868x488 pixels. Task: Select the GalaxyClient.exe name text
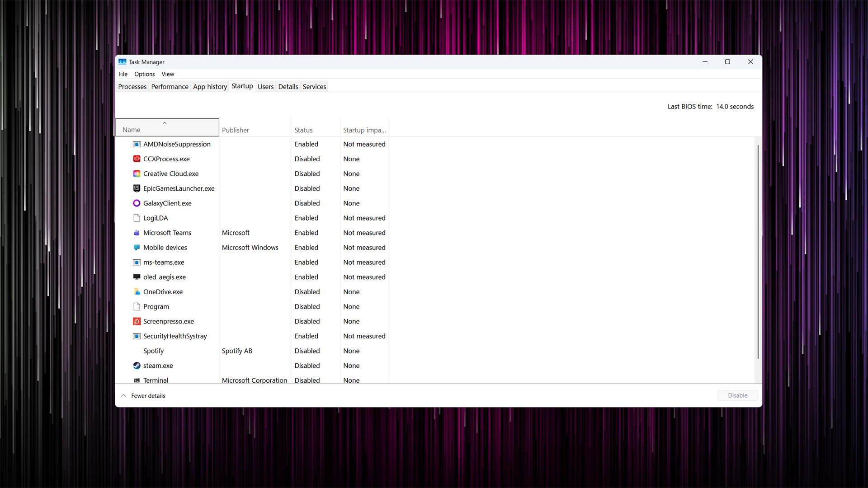point(167,203)
